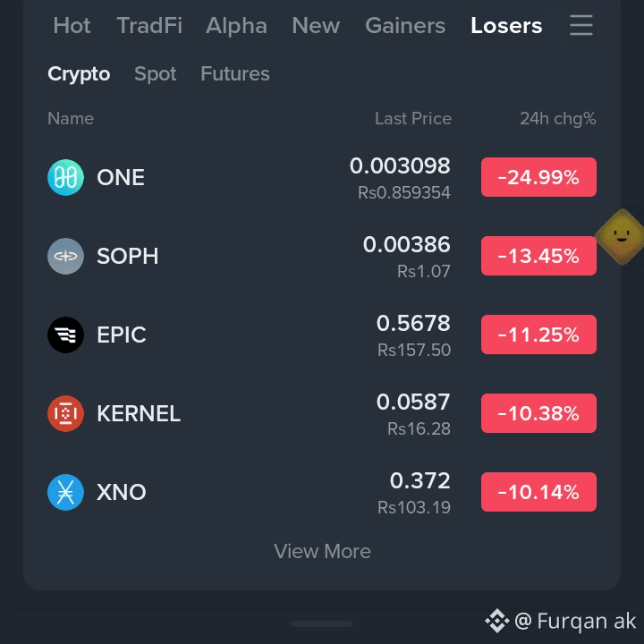
Task: Tap the Binance logo watermark
Action: click(497, 621)
